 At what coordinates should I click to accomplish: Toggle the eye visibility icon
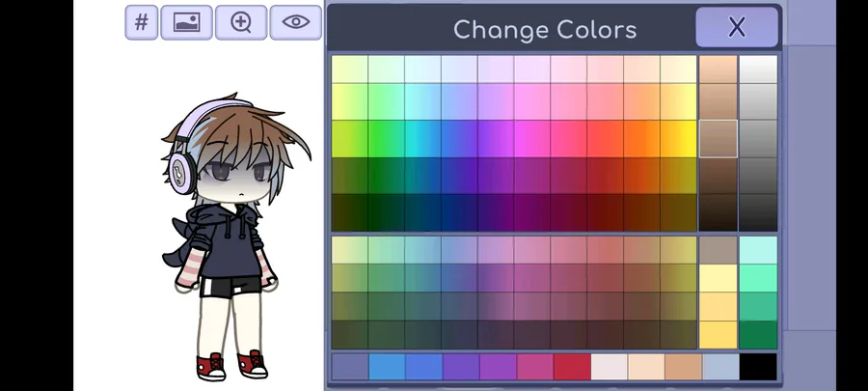point(296,23)
